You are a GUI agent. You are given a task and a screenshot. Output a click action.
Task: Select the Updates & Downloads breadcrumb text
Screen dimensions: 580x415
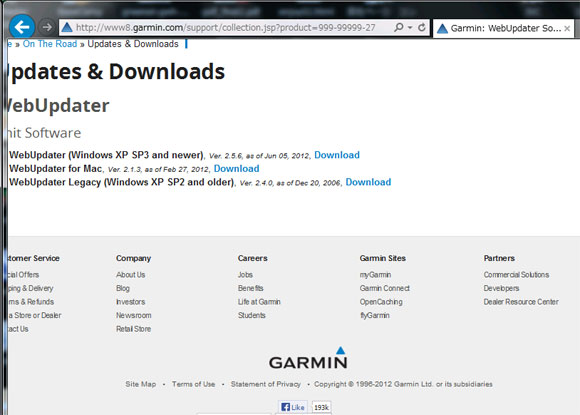click(x=133, y=44)
